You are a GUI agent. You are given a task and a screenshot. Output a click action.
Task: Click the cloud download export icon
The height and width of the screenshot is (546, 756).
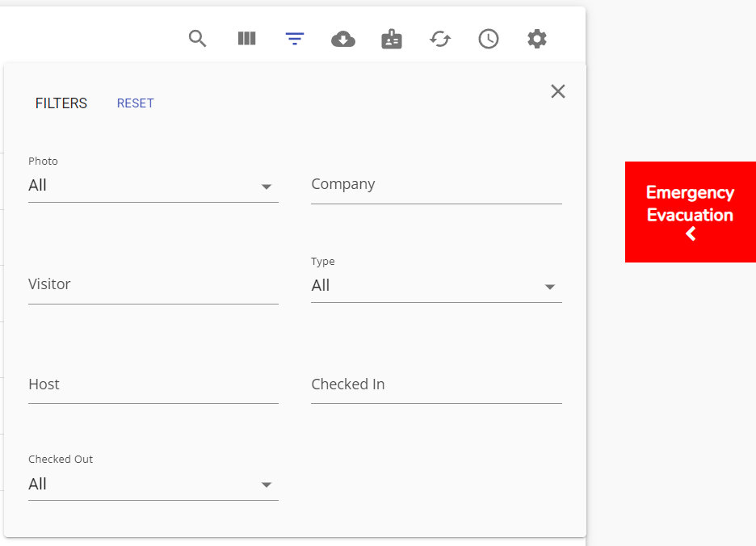342,38
